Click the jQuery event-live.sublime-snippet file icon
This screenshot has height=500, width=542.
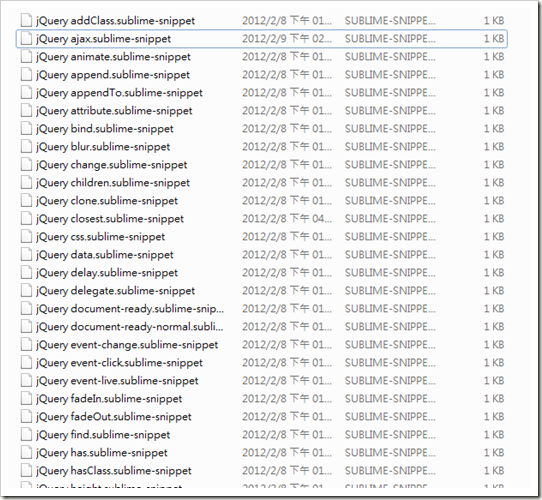pos(27,380)
